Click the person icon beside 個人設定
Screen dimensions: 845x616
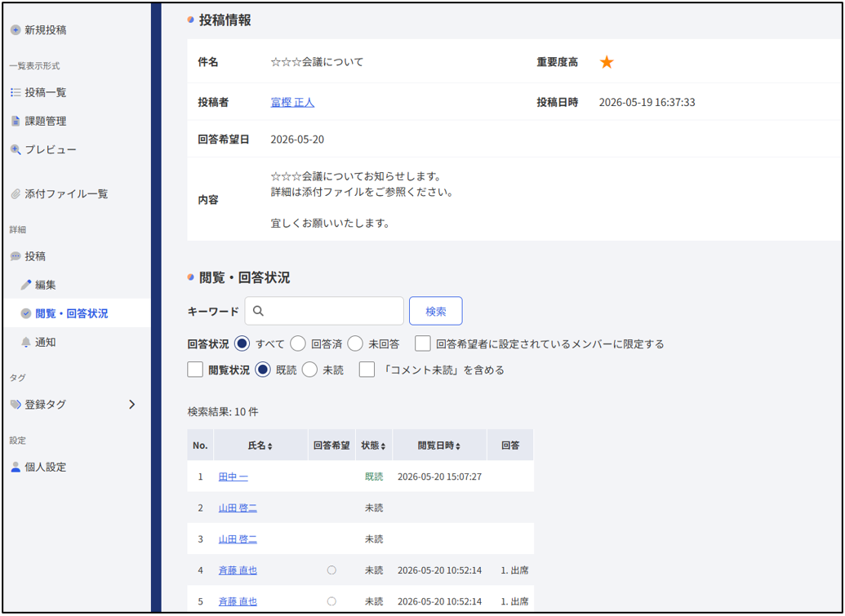click(x=16, y=467)
